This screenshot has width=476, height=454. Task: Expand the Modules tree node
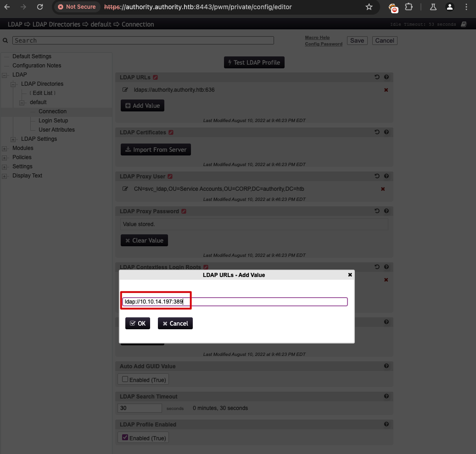[5, 148]
